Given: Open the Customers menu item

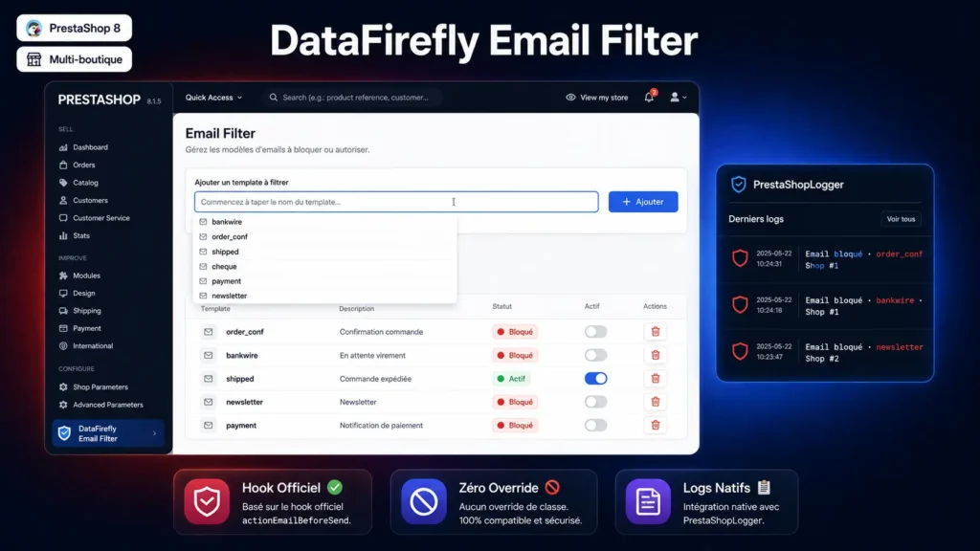Looking at the screenshot, I should click(84, 201).
